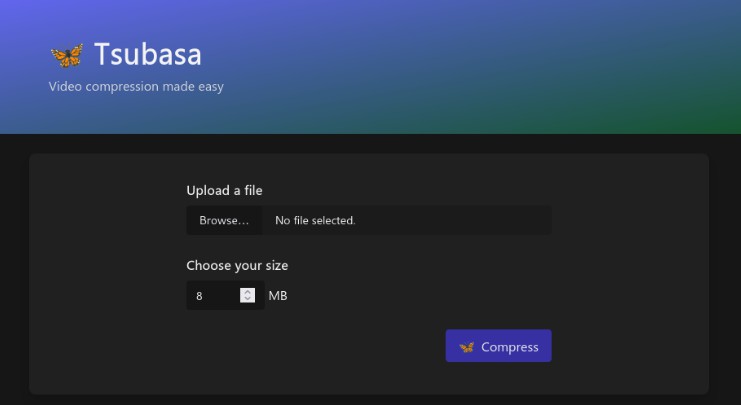
Task: Click the butterfly icon on Compress button
Action: point(466,347)
